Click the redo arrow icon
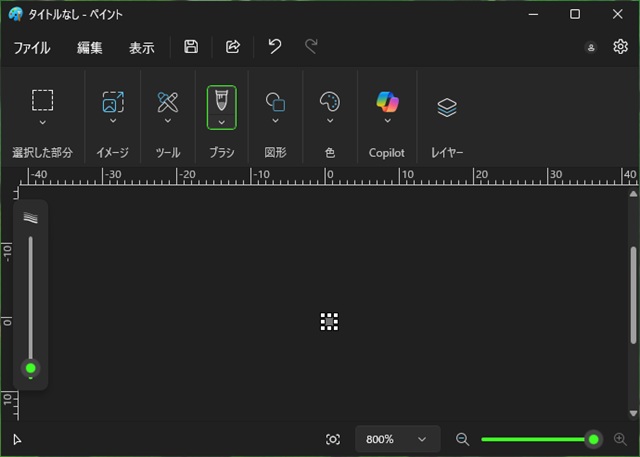 [x=311, y=46]
